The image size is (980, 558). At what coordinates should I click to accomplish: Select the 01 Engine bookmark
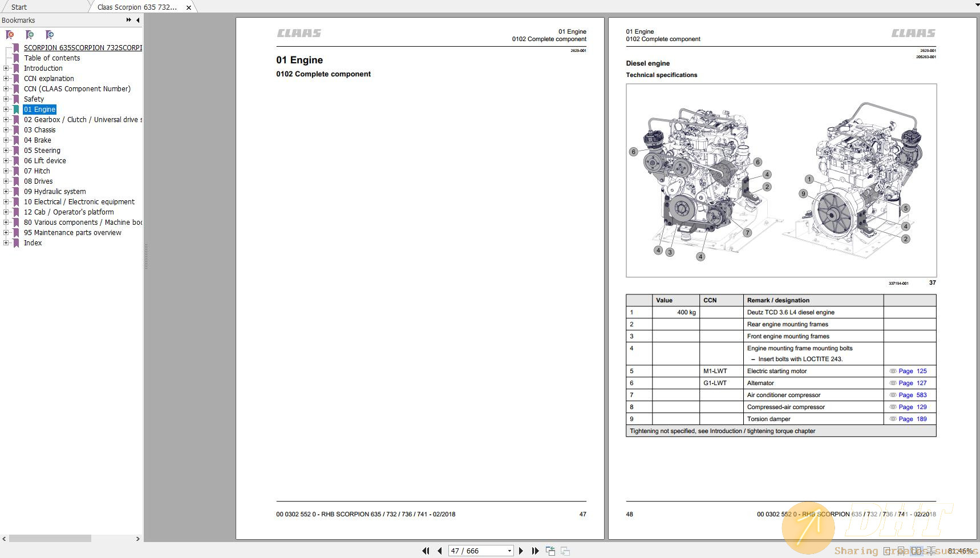(39, 109)
